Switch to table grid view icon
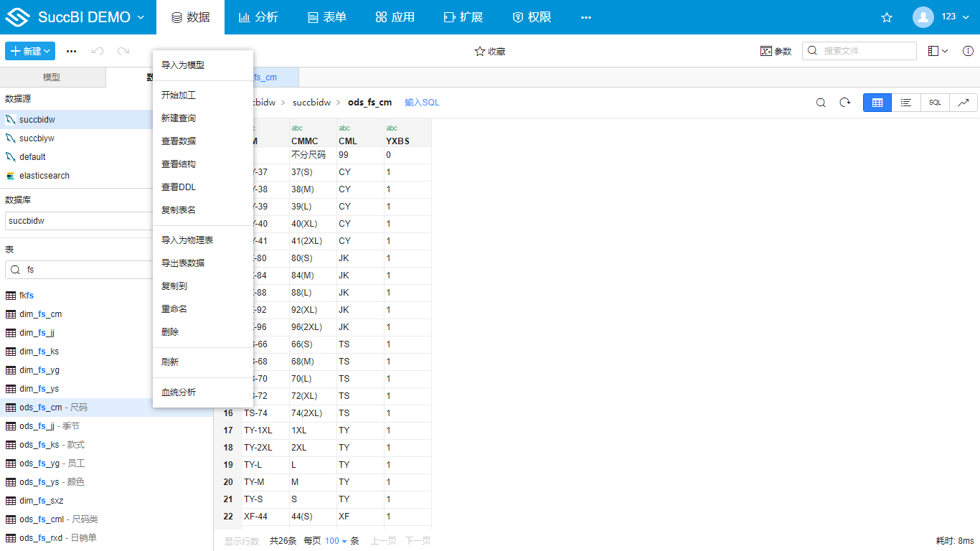The height and width of the screenshot is (551, 980). (877, 103)
